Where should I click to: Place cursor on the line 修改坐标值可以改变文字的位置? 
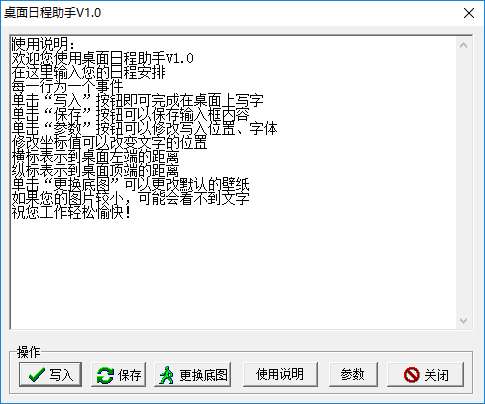tap(110, 143)
